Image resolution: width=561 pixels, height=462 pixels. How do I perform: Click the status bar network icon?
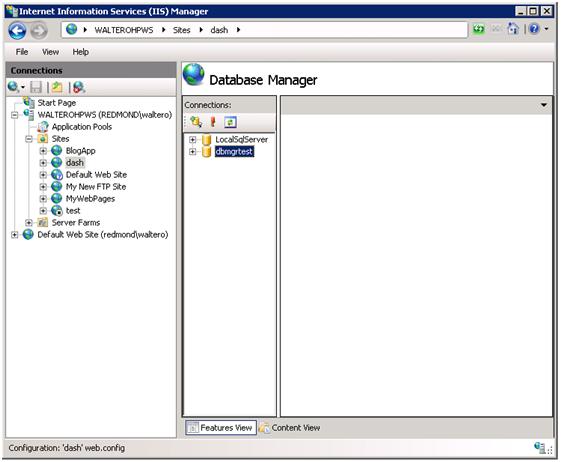(540, 448)
